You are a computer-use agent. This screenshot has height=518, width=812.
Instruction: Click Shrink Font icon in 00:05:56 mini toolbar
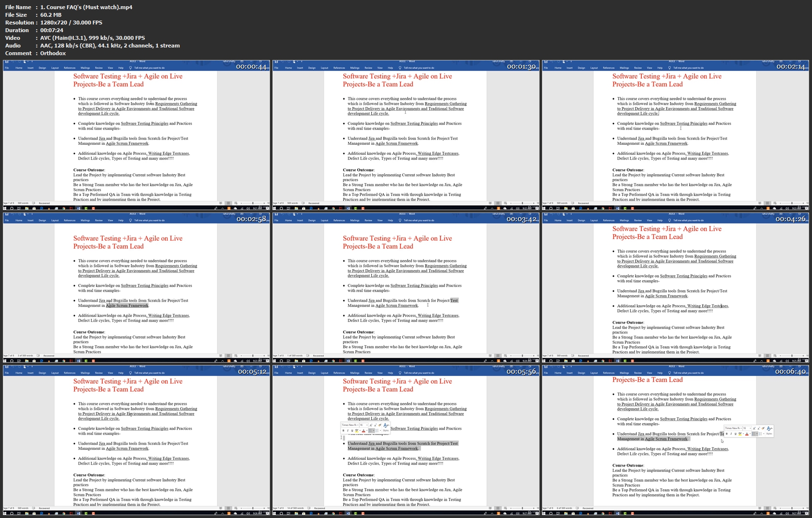[x=376, y=425]
